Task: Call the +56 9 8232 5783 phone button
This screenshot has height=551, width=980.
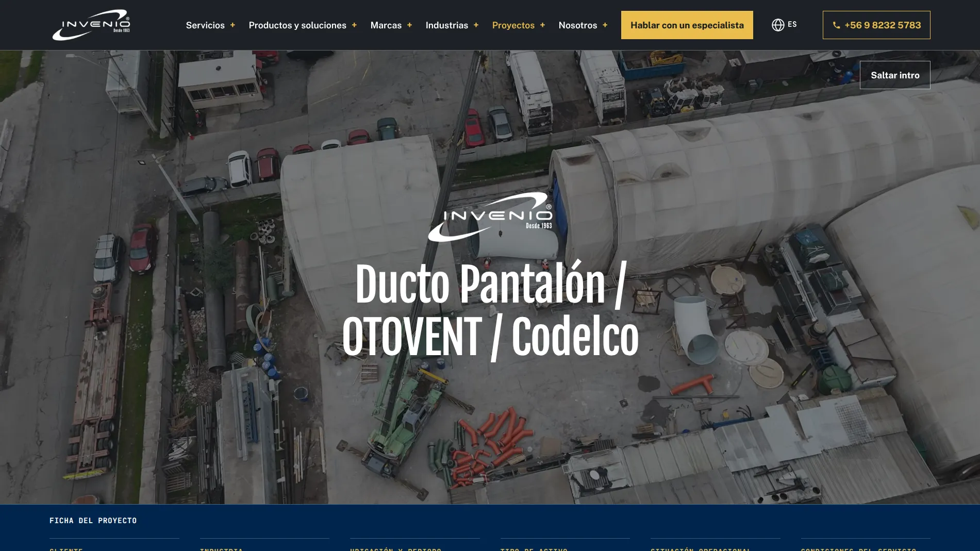Action: pyautogui.click(x=876, y=25)
